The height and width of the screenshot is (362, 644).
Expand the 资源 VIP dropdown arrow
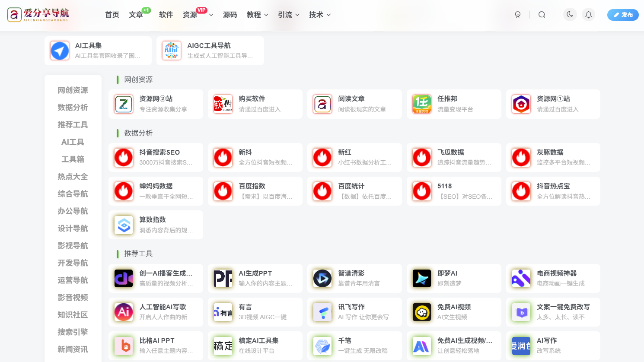(x=211, y=15)
